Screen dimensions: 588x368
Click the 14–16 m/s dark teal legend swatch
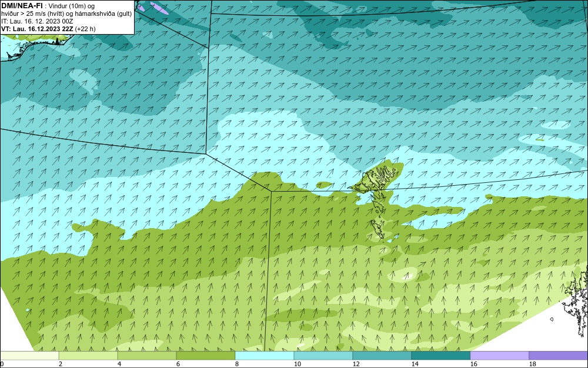[x=440, y=356]
